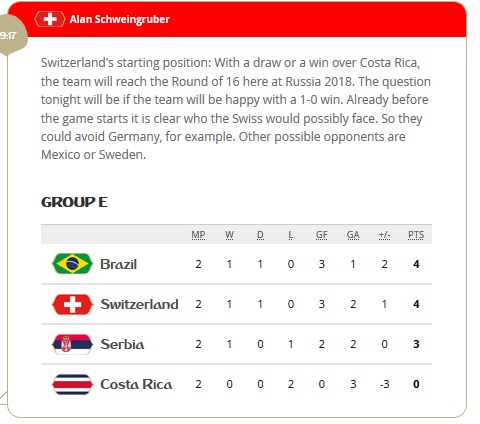Open the Switzerland team link
This screenshot has height=424, width=480.
tap(139, 304)
